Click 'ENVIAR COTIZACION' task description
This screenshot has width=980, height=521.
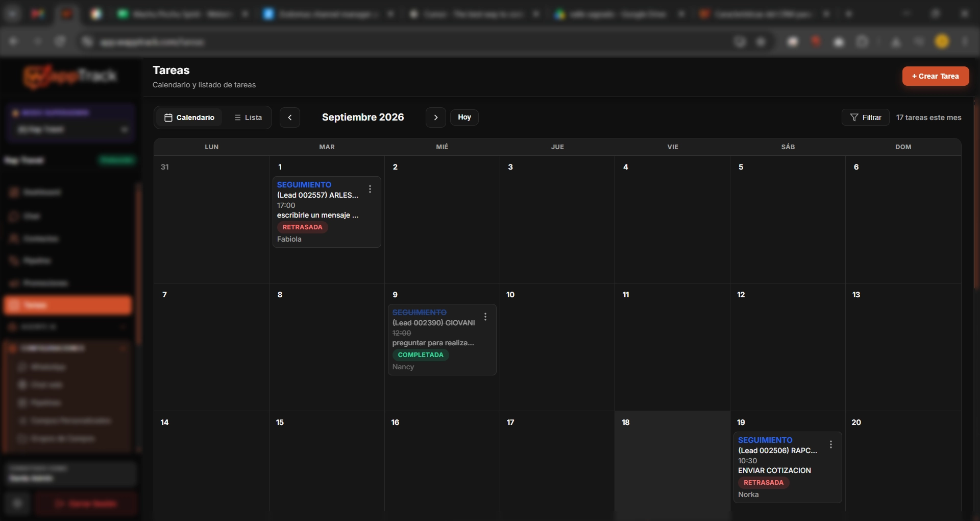(774, 470)
